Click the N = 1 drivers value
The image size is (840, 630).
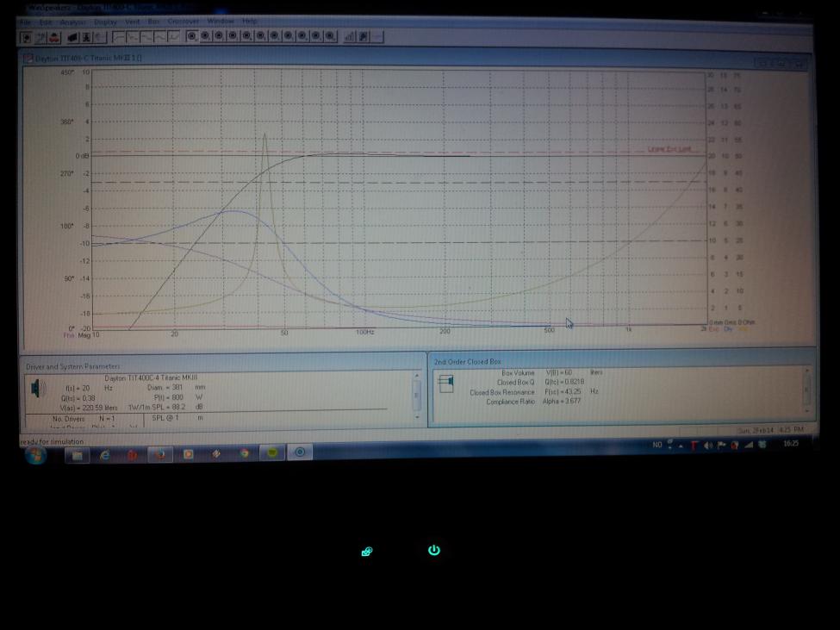[x=106, y=418]
